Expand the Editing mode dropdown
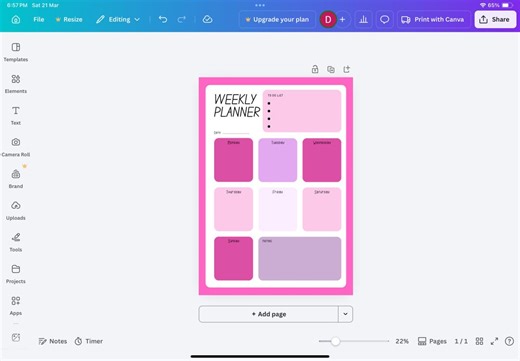520x361 pixels. (x=118, y=19)
